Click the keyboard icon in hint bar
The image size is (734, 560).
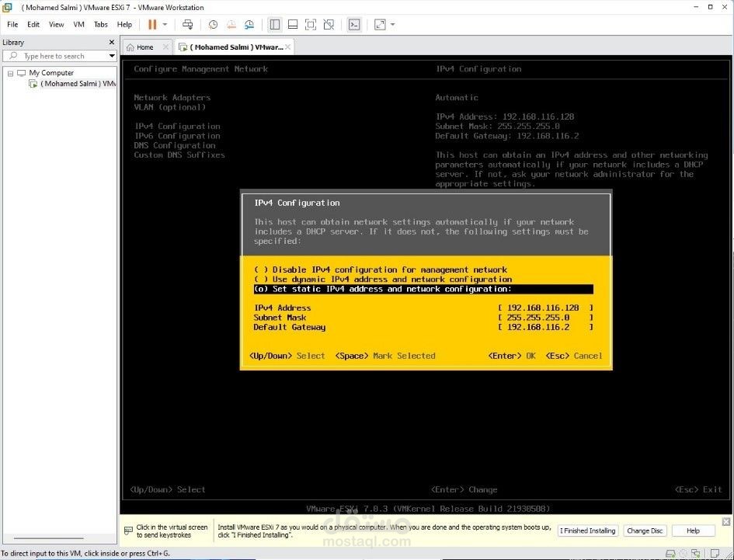[128, 530]
